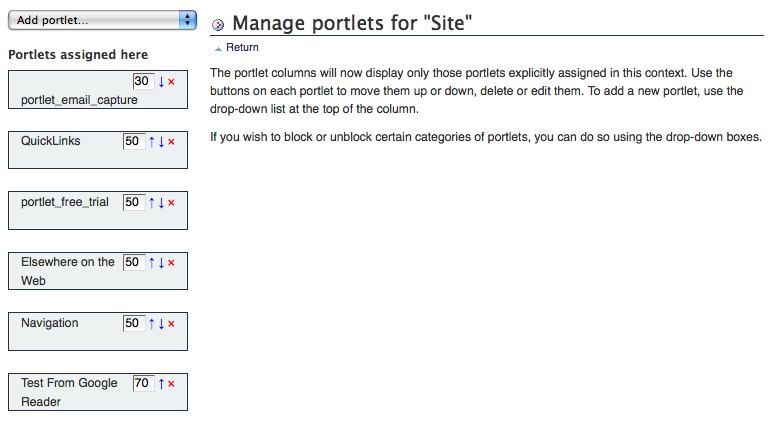
Task: Move Elsewhere on the Web portlet up
Action: (152, 262)
